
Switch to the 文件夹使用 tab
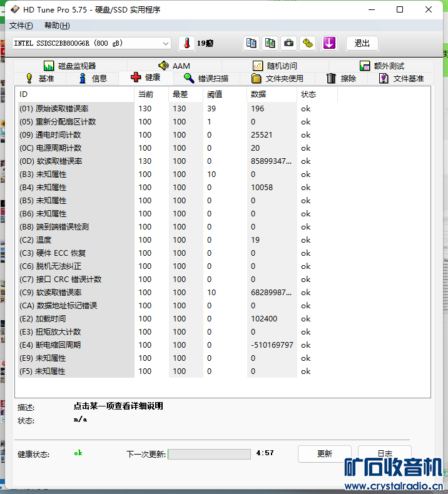[277, 78]
